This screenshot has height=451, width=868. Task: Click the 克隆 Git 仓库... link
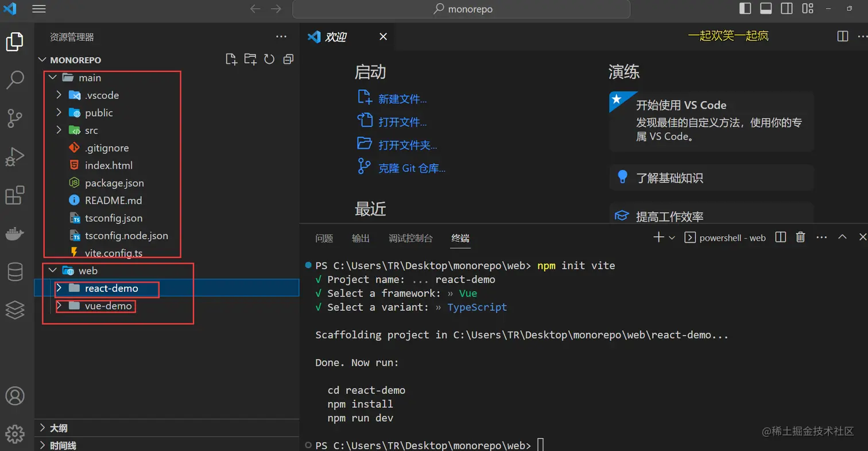point(412,168)
